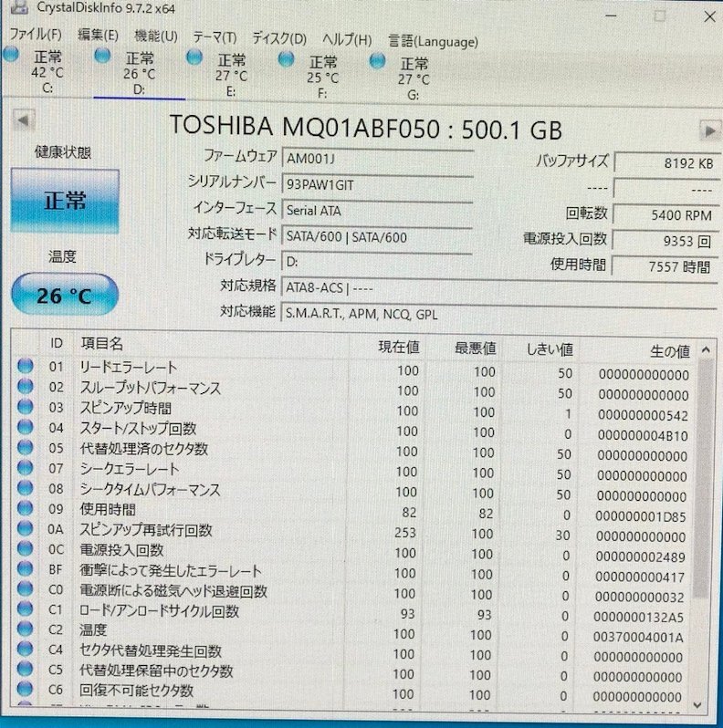
Task: Click scroll down arrow of SMART list
Action: [x=697, y=705]
